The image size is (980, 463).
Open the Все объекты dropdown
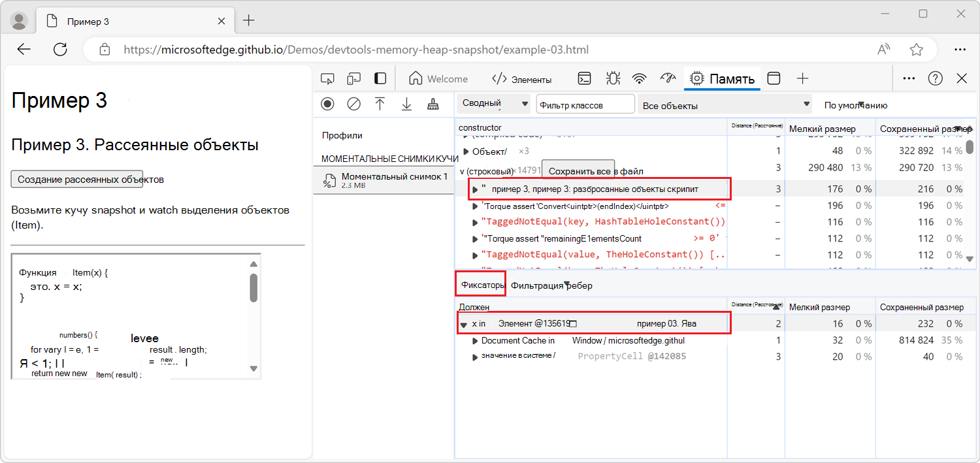point(725,105)
